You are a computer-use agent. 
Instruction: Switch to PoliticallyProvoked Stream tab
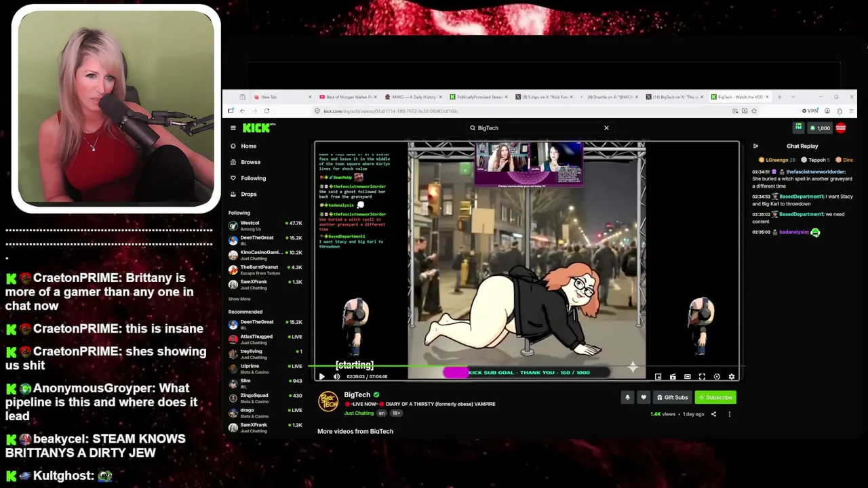[x=479, y=97]
